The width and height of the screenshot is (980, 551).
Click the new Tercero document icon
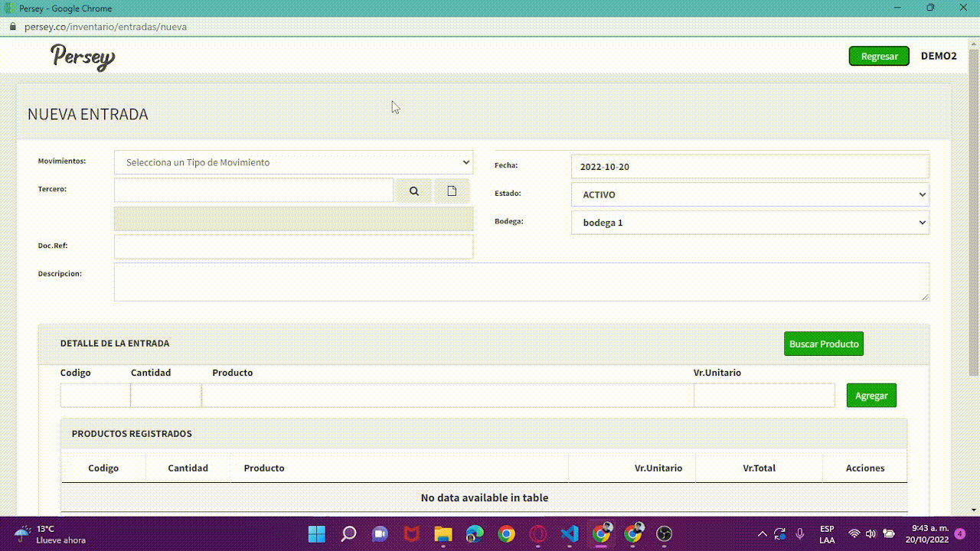click(x=452, y=191)
